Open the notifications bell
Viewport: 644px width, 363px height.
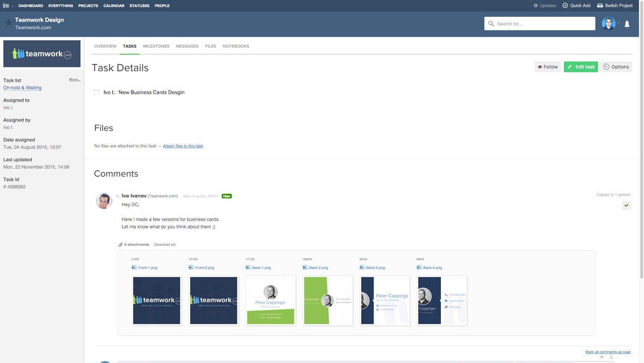click(x=627, y=24)
